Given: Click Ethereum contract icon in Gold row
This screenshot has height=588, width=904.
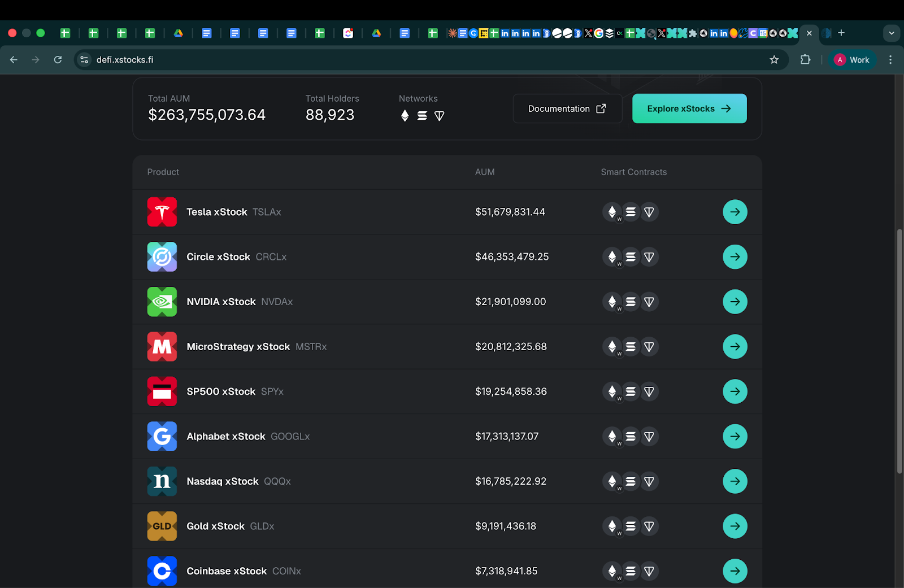Looking at the screenshot, I should click(612, 526).
